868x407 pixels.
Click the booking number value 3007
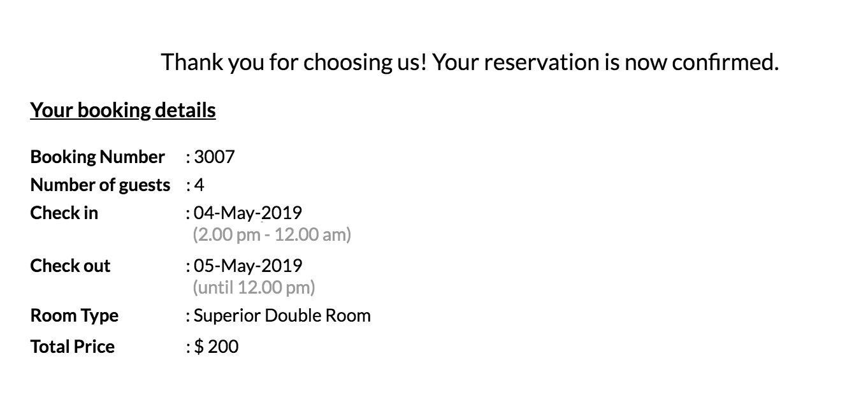pos(214,157)
